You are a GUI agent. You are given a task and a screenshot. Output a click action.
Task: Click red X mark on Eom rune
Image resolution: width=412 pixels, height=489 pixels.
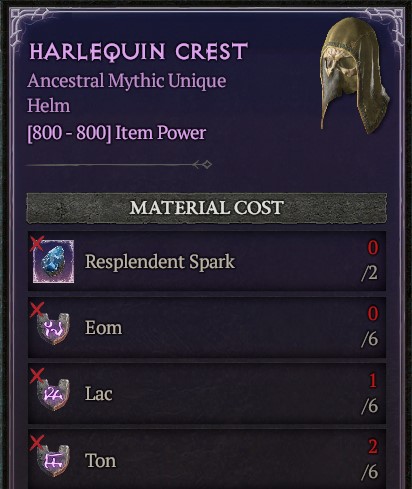(x=37, y=310)
